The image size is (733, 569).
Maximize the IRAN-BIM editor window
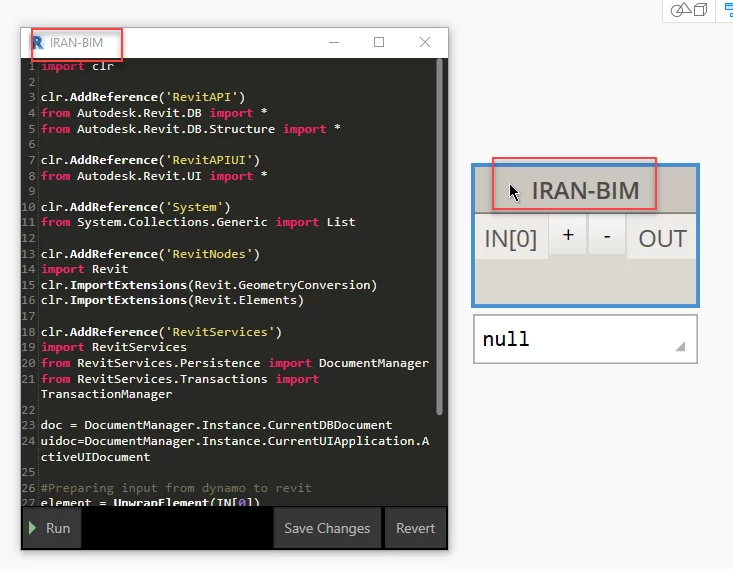pos(379,42)
